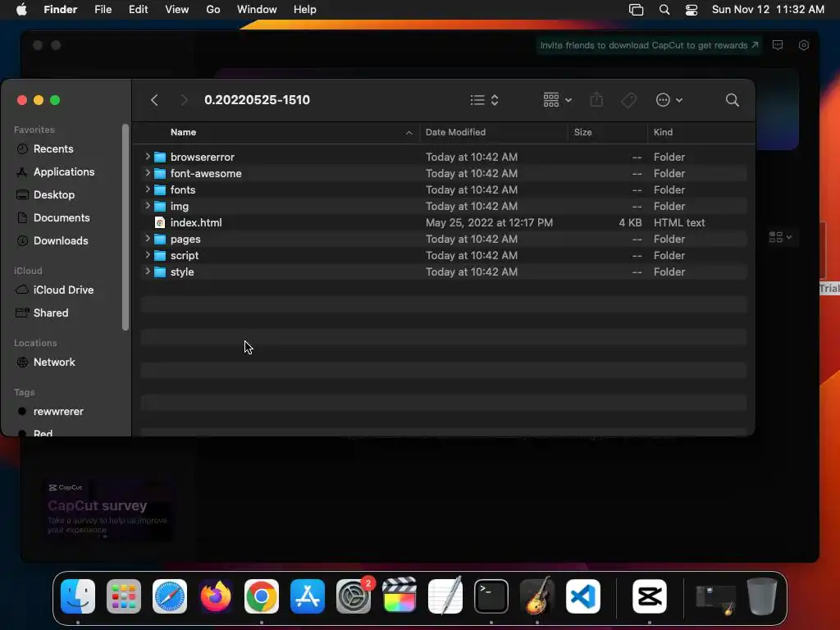This screenshot has width=840, height=630.
Task: Open iCloud Drive in the sidebar
Action: point(63,290)
